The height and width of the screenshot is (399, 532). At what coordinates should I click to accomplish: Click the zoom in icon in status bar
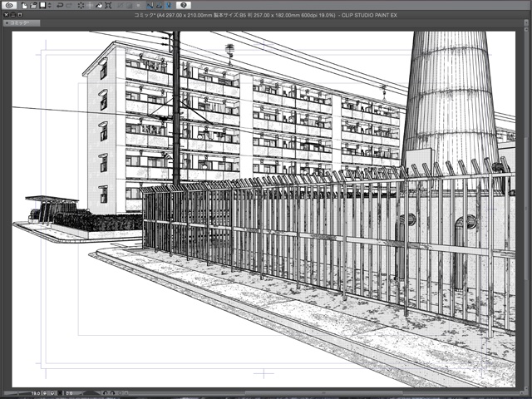coord(52,393)
